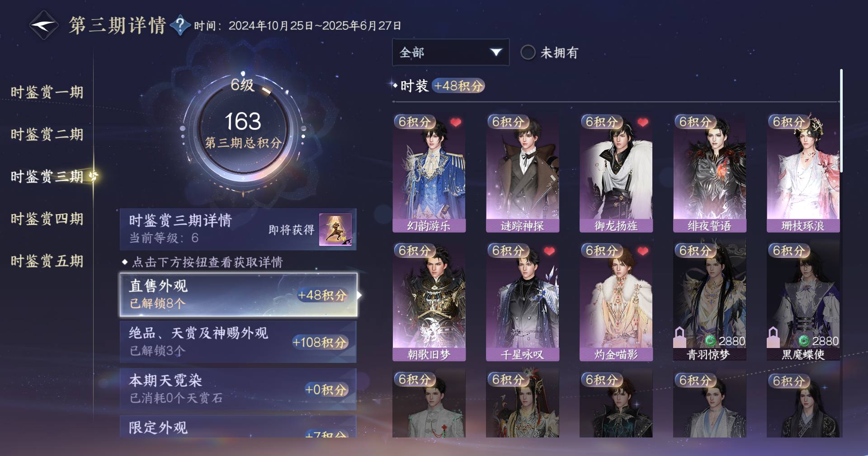Select the 迷踪神探 outfit thumbnail
Viewport: 868px width, 456px height.
point(522,173)
